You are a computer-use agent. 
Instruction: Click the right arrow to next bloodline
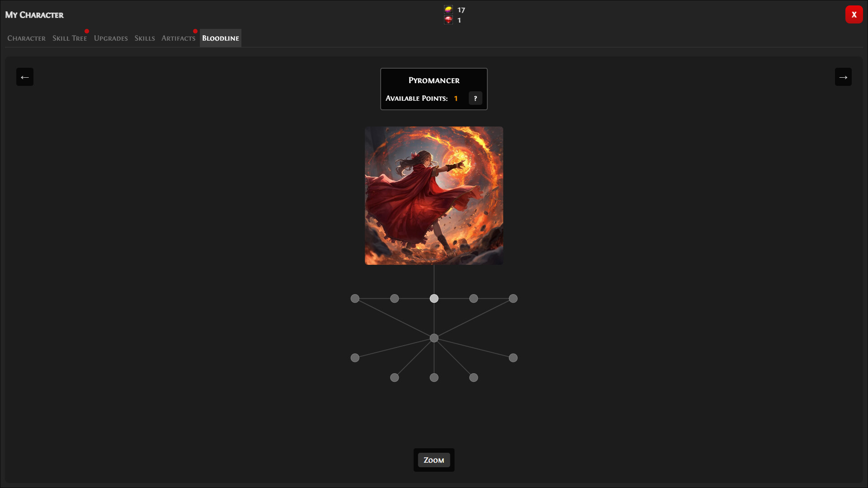point(843,77)
